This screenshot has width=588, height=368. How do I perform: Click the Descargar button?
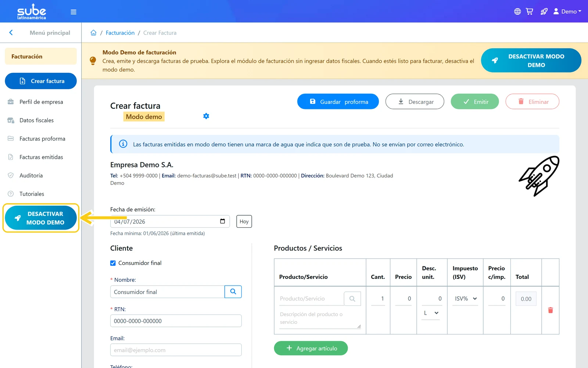click(415, 102)
